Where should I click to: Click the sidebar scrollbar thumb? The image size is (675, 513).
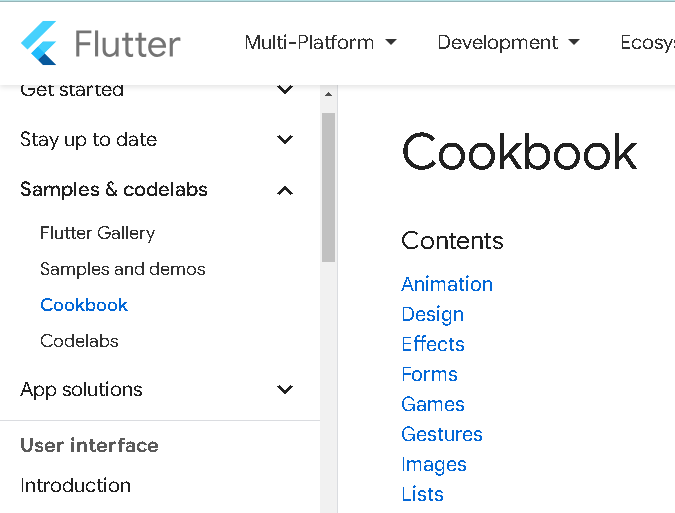click(x=328, y=187)
